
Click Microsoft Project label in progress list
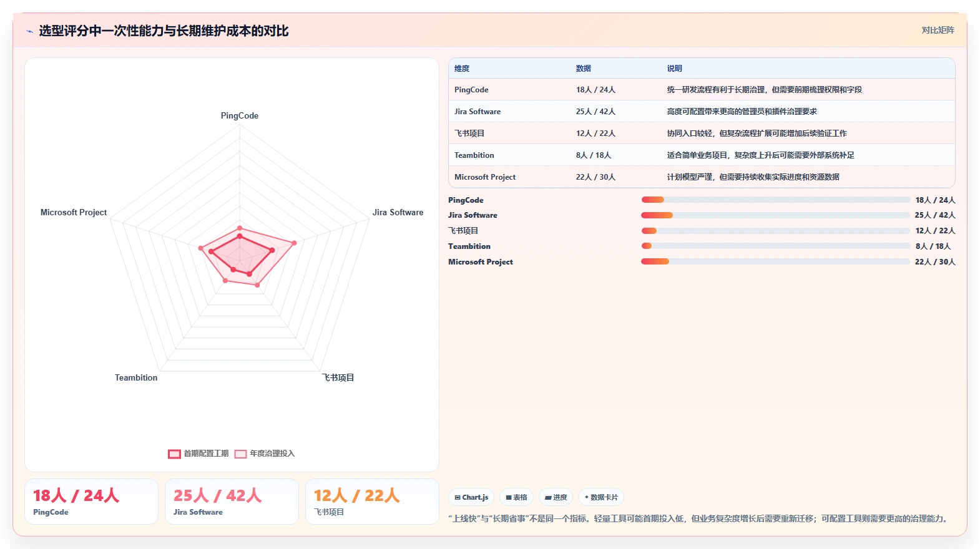pyautogui.click(x=481, y=262)
